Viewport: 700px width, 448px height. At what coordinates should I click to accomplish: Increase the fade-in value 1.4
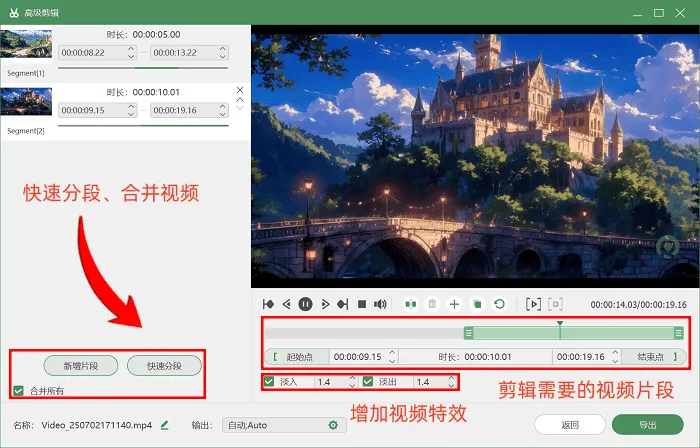[352, 378]
